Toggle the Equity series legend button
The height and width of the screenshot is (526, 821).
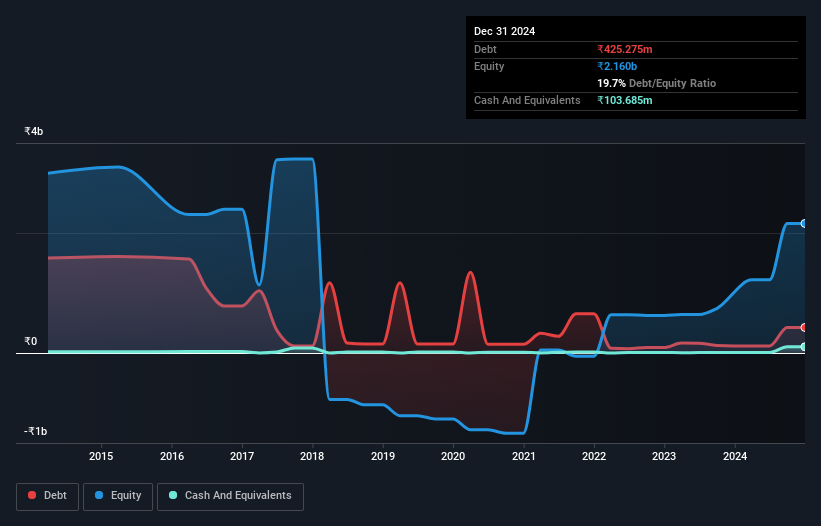tap(118, 496)
